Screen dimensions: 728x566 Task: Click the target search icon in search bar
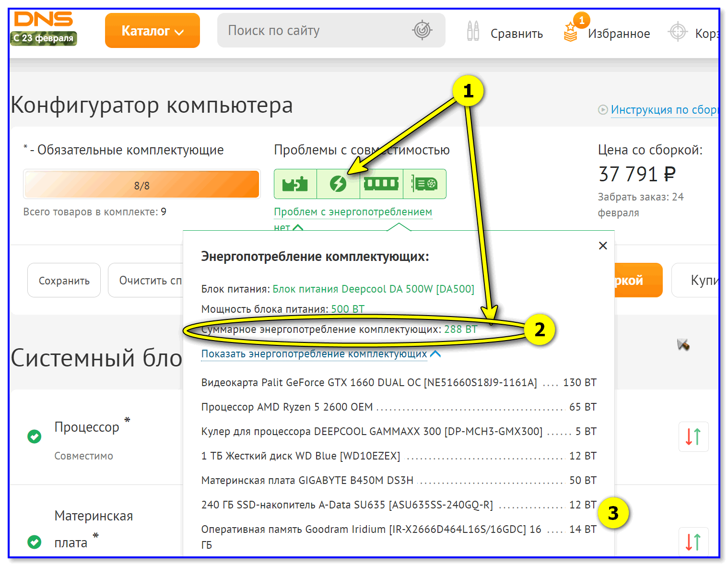(422, 30)
